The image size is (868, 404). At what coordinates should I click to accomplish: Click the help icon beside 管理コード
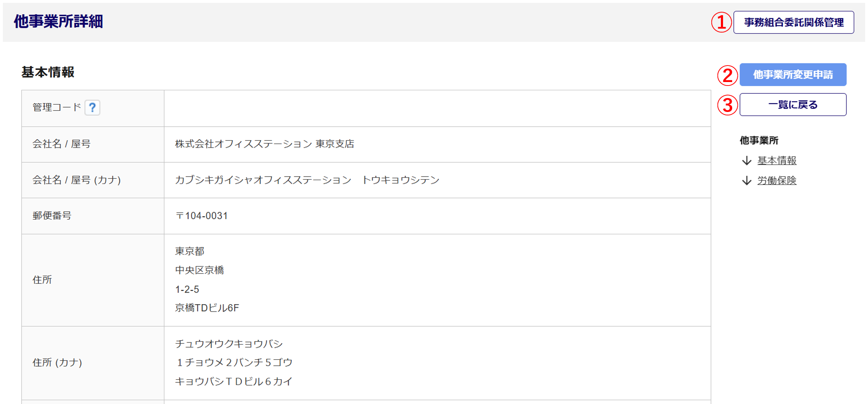(x=92, y=108)
